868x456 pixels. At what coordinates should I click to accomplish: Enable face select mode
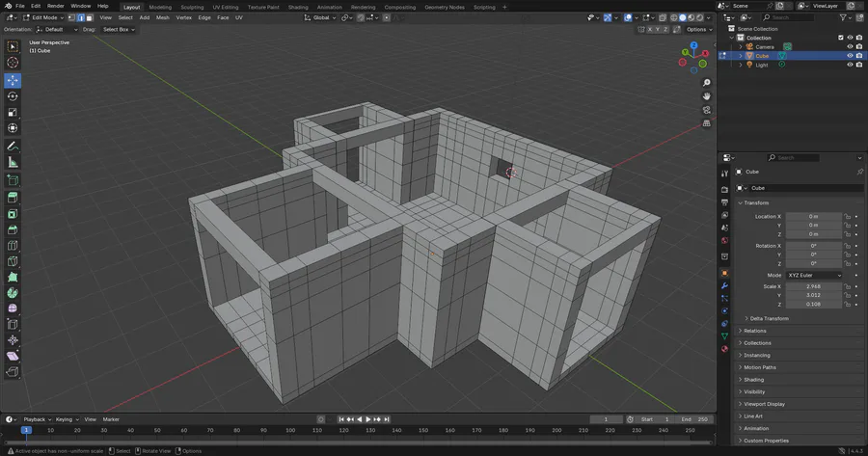coord(90,17)
